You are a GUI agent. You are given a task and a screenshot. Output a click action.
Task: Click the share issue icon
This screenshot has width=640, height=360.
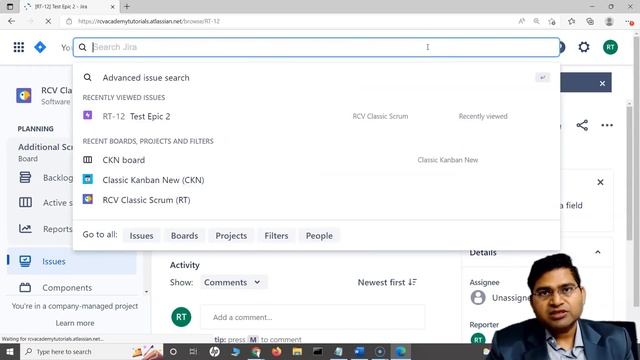[x=582, y=125]
